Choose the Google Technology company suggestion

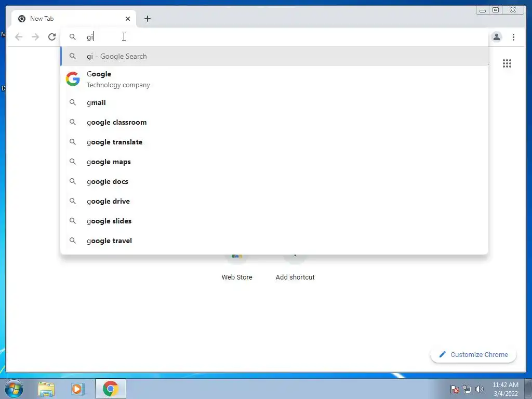(274, 79)
